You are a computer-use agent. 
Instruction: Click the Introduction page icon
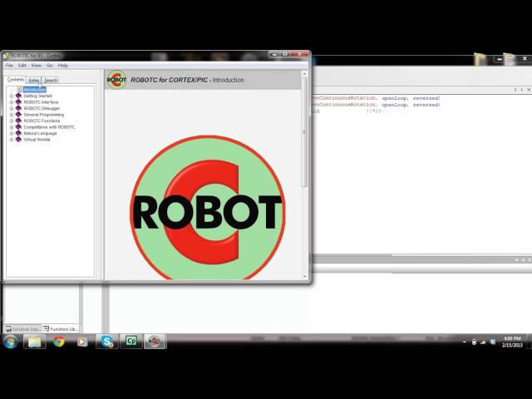[x=19, y=90]
